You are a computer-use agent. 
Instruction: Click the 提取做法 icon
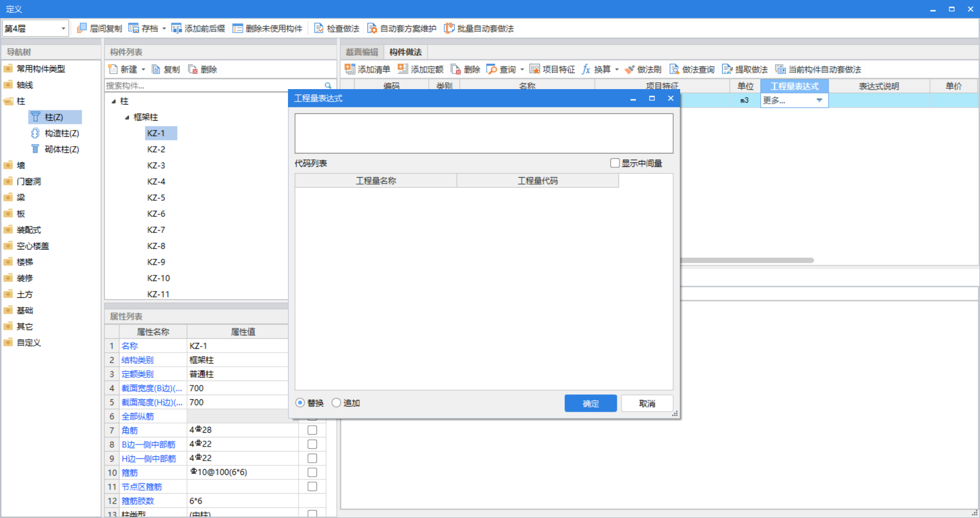pyautogui.click(x=727, y=69)
